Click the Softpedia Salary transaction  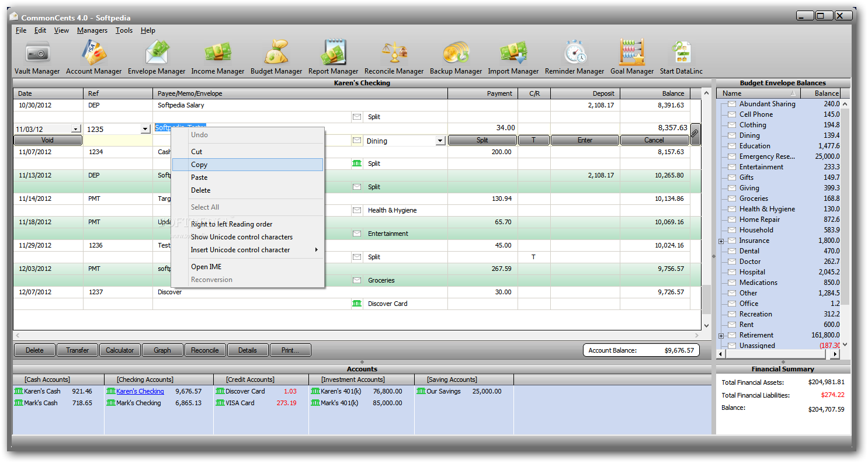357,105
